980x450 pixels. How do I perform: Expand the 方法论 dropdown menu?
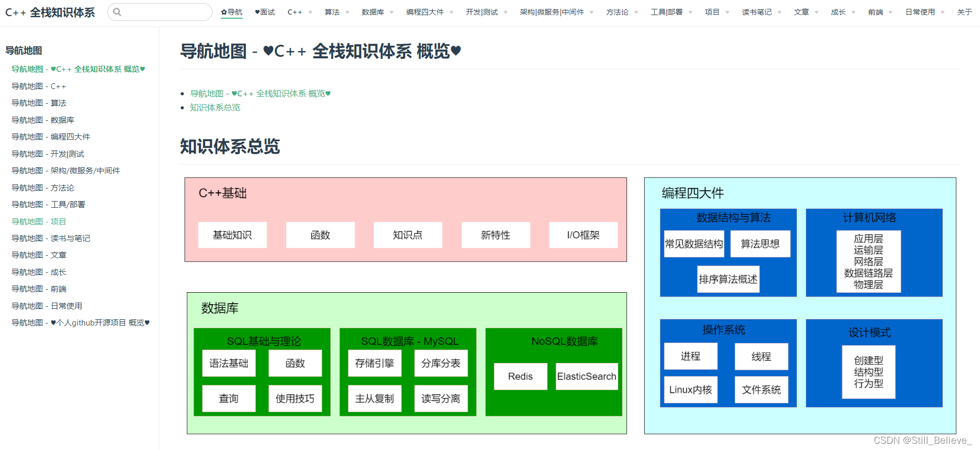coord(622,12)
